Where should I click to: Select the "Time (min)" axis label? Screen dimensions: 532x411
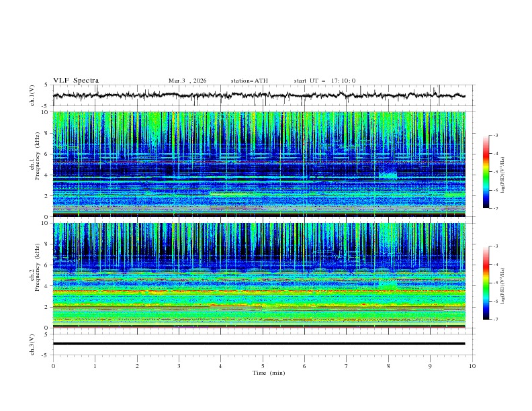(269, 373)
